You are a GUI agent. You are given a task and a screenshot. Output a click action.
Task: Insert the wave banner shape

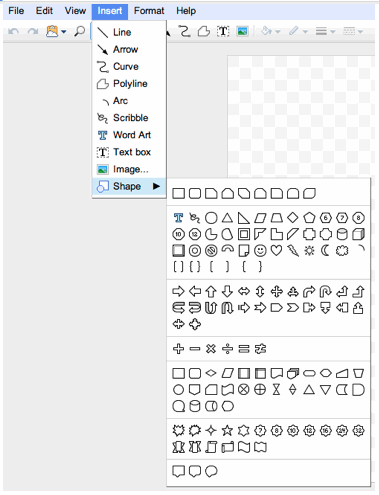pos(244,447)
